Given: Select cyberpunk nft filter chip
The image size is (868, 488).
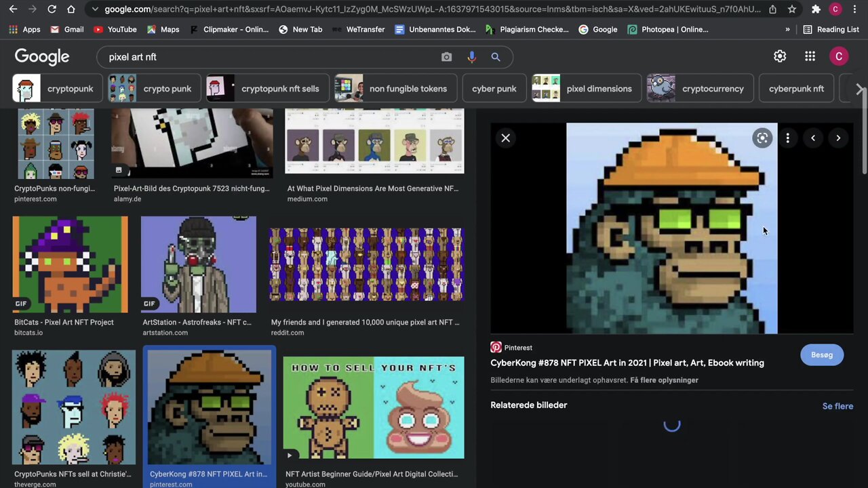Looking at the screenshot, I should (796, 88).
